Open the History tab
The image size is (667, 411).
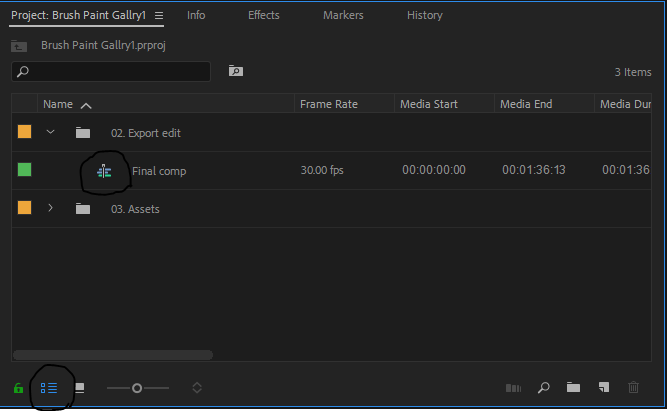(x=425, y=15)
